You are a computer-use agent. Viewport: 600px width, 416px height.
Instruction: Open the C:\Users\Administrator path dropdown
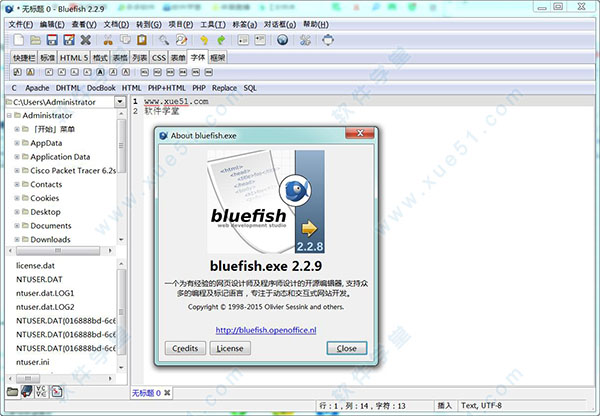click(x=120, y=102)
